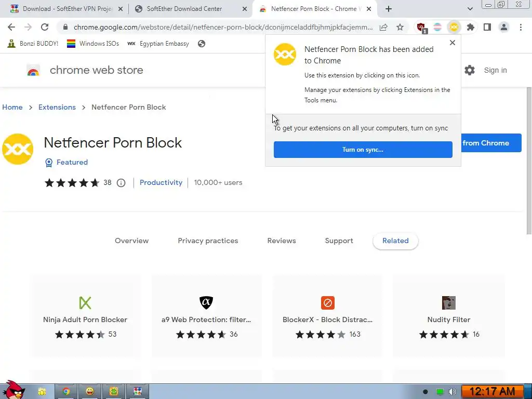Open the yellow folder taskbar icon
The height and width of the screenshot is (399, 532).
(42, 392)
